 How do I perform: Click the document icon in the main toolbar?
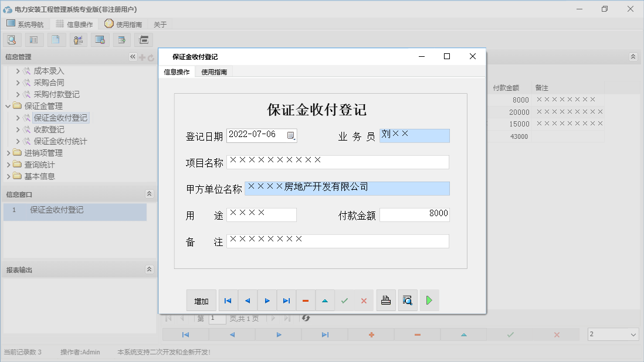click(x=56, y=39)
